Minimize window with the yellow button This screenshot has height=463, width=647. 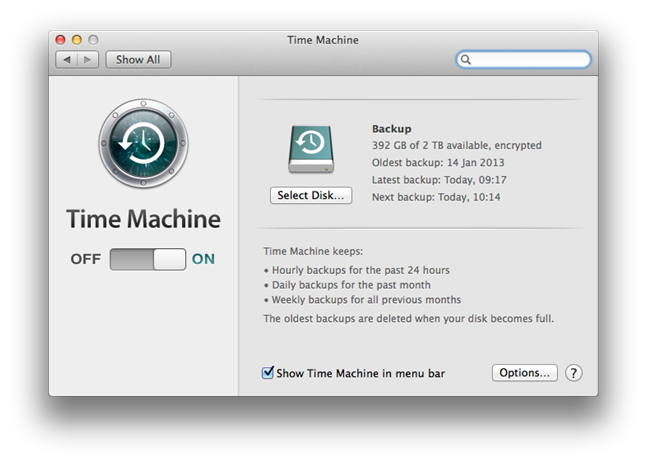tap(77, 40)
